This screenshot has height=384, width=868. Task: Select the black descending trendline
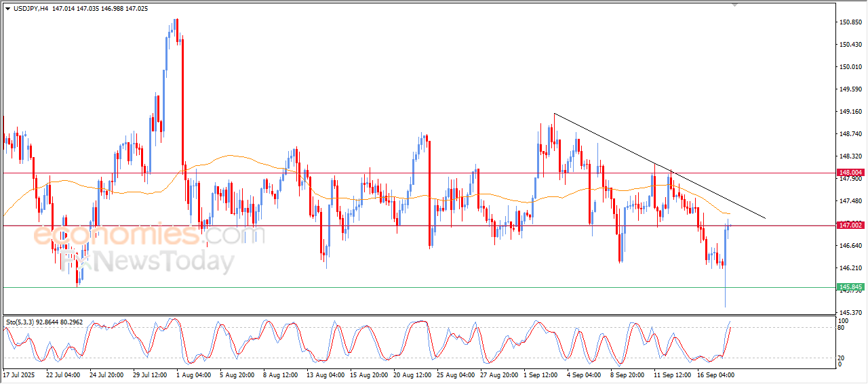click(659, 165)
